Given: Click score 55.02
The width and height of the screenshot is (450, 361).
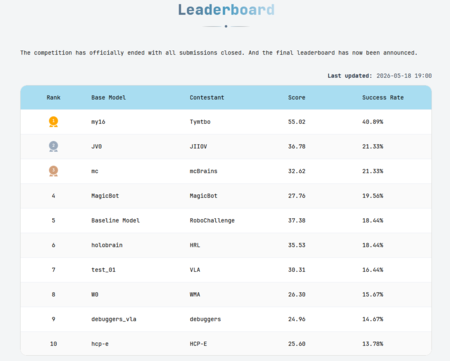Looking at the screenshot, I should [297, 122].
